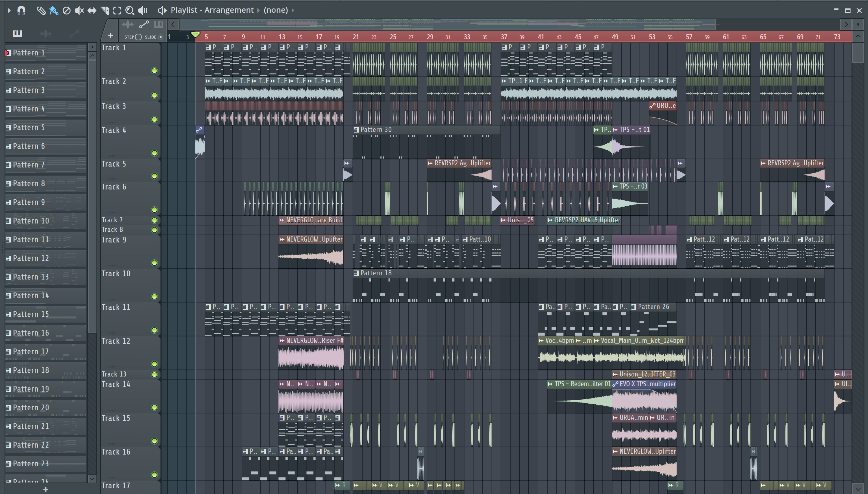Click the picker list scroll-down arrow
Image resolution: width=868 pixels, height=494 pixels.
pyautogui.click(x=92, y=478)
